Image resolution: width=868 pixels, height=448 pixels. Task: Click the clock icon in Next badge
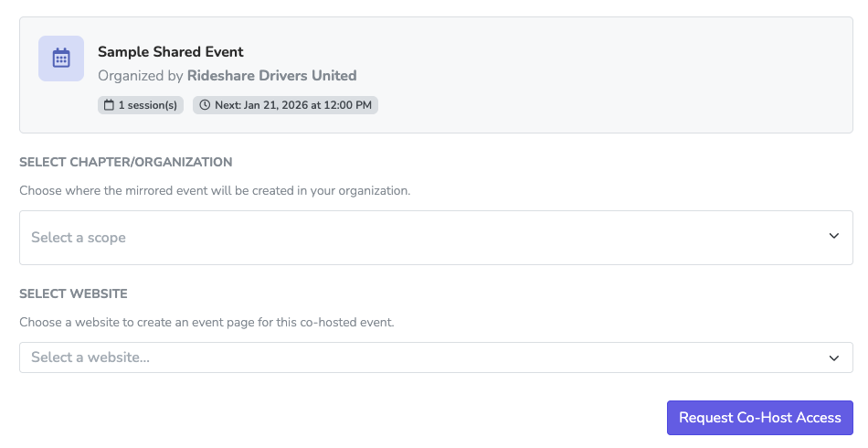point(205,105)
